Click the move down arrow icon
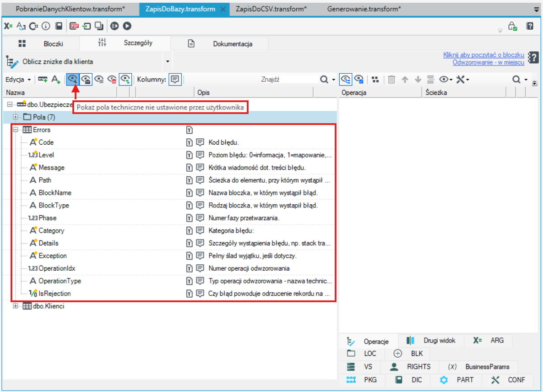543x392 pixels. [418, 79]
